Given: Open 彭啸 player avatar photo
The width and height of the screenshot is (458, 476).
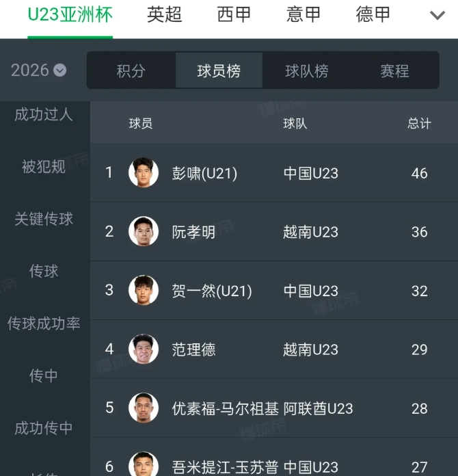Looking at the screenshot, I should [144, 173].
